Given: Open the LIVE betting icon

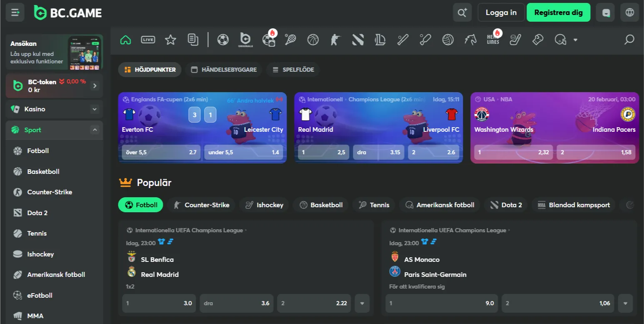Looking at the screenshot, I should point(148,40).
